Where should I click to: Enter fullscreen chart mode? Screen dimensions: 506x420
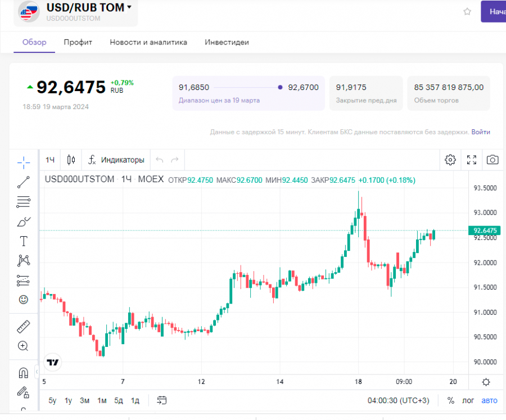(x=472, y=160)
